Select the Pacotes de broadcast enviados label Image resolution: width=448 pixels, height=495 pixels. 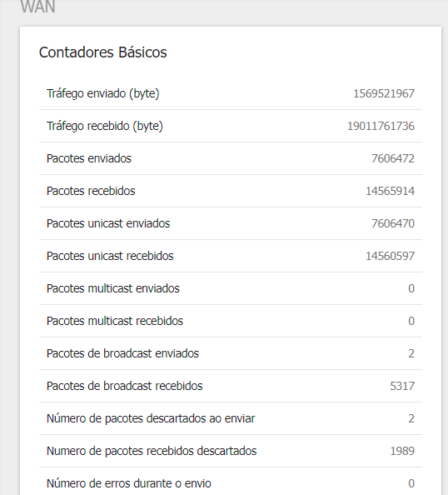pyautogui.click(x=122, y=353)
